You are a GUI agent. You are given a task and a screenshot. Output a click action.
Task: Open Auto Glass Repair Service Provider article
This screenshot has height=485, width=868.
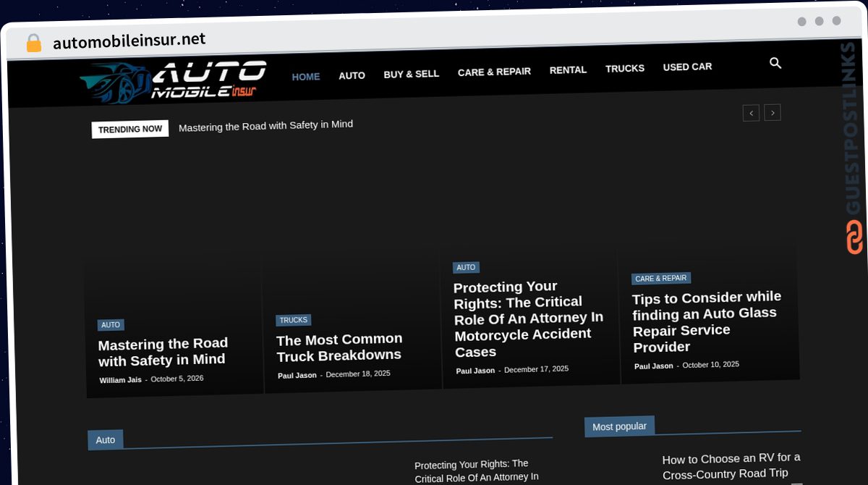707,321
